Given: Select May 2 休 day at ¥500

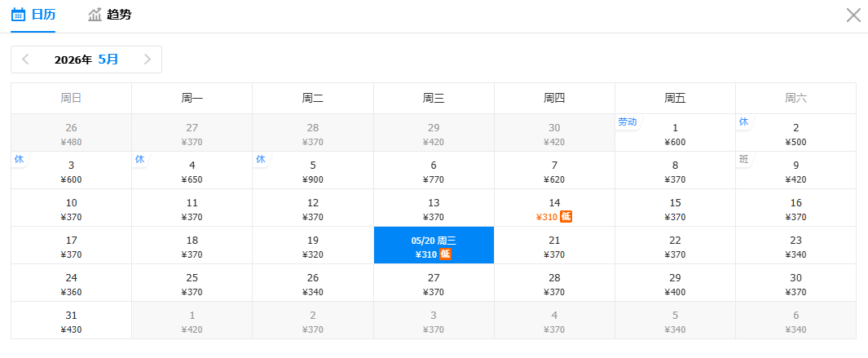Looking at the screenshot, I should [x=795, y=133].
